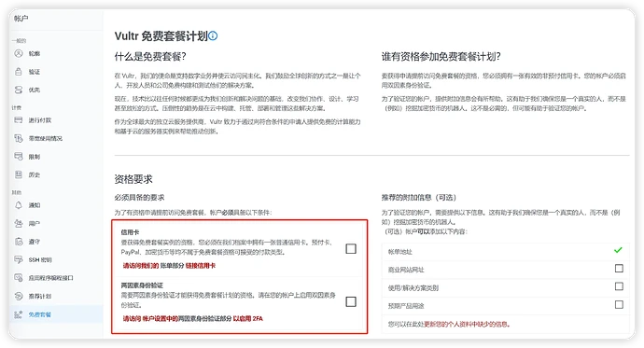Screen dimensions: 644x348
Task: Tick the 信用卡 requirement checkbox
Action: click(x=351, y=249)
